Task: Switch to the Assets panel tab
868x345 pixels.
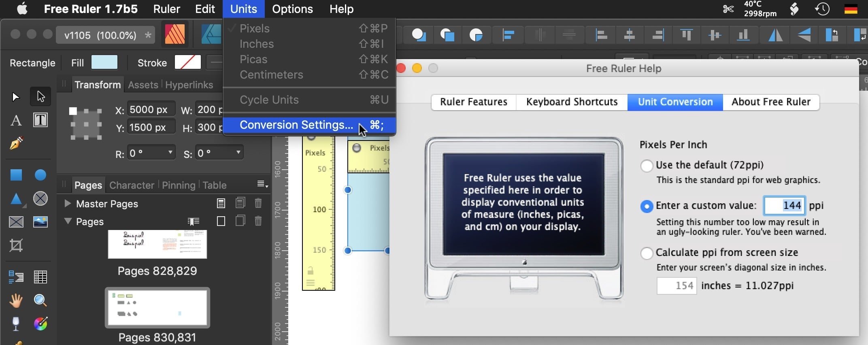Action: click(143, 85)
